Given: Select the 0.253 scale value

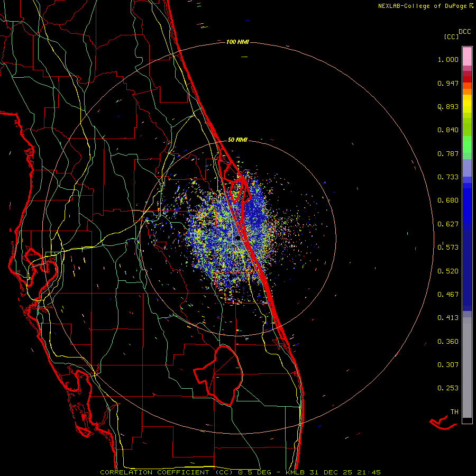Looking at the screenshot, I should [x=448, y=388].
